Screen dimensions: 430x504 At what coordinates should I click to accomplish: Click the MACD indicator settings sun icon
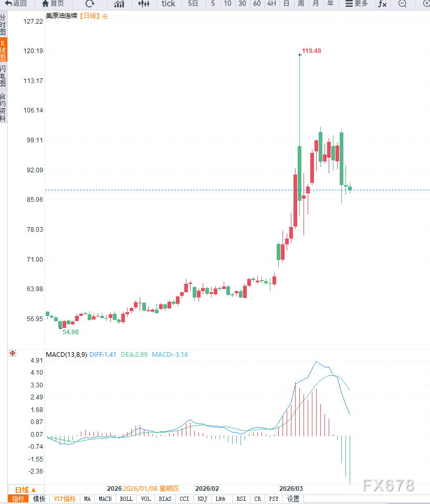click(x=13, y=354)
